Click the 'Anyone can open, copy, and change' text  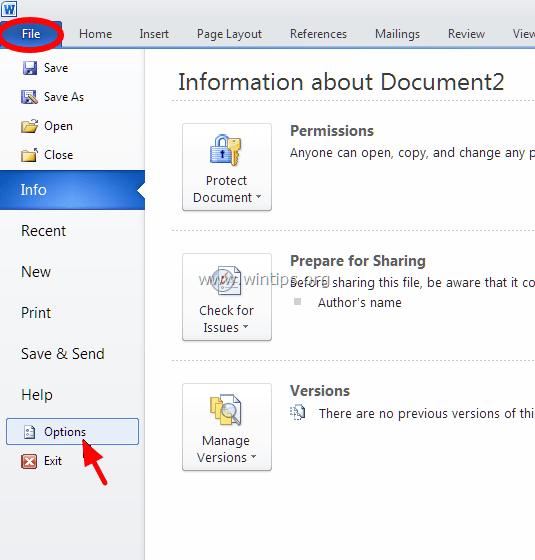point(412,153)
